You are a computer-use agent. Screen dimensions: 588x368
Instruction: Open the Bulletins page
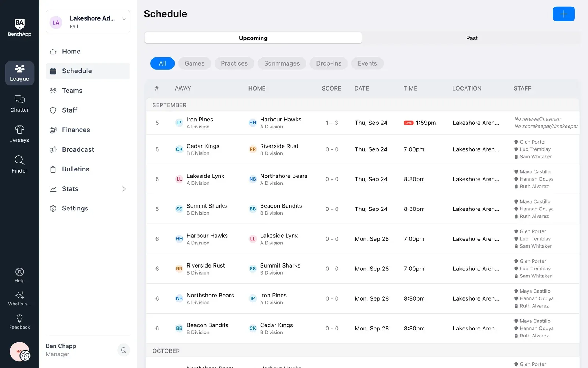click(x=88, y=169)
